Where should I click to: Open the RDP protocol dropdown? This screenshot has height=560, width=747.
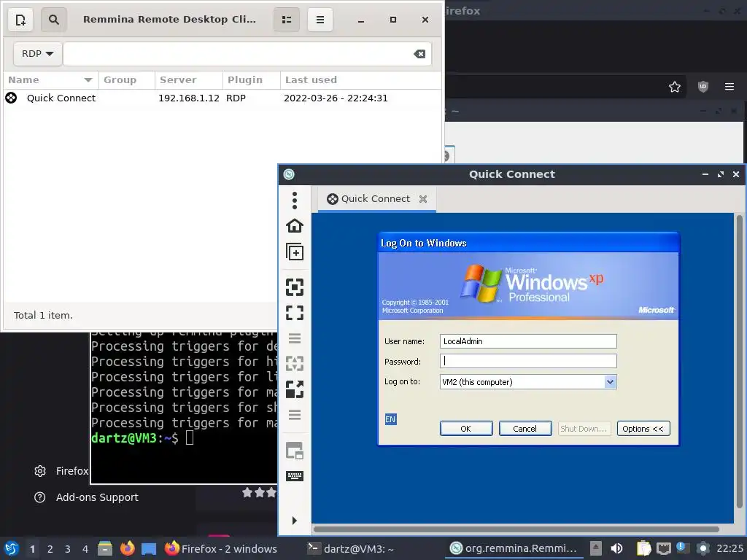38,54
